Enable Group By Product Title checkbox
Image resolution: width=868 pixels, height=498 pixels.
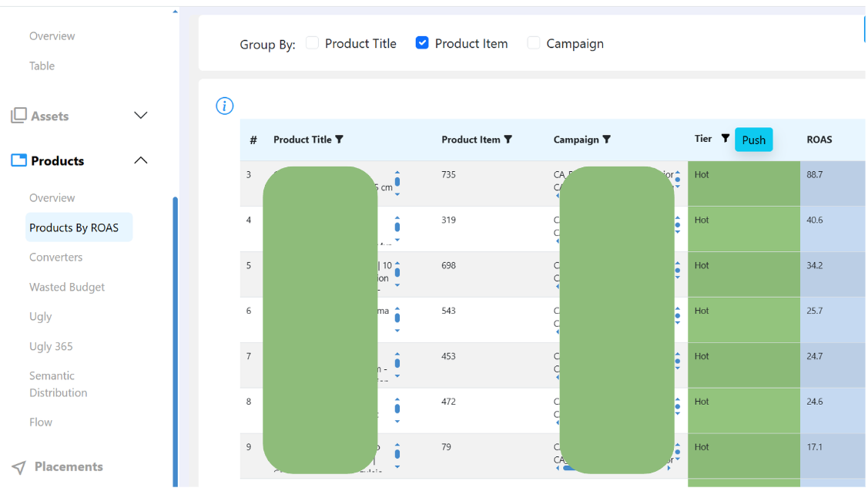pyautogui.click(x=312, y=43)
